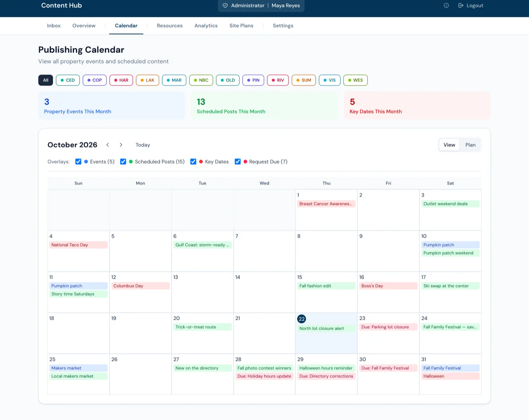Open the National Taco Day entry

pyautogui.click(x=79, y=245)
